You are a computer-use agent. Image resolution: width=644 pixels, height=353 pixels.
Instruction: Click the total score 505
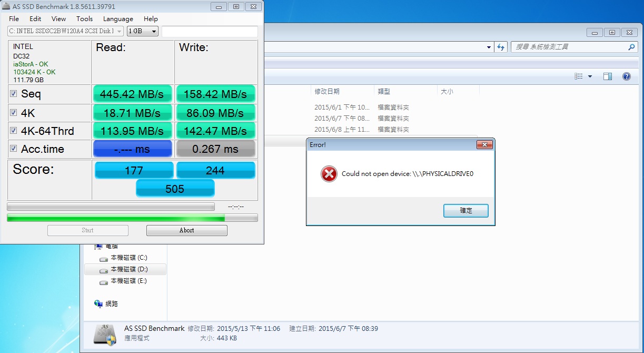pyautogui.click(x=175, y=188)
